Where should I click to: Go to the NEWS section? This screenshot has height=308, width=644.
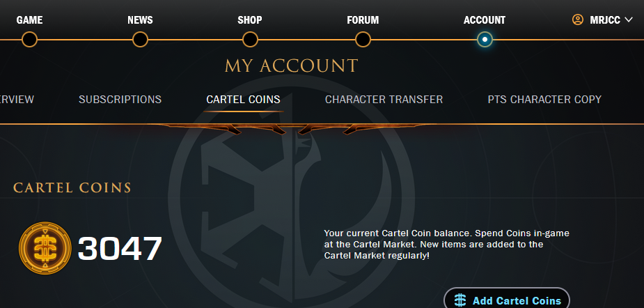click(140, 20)
